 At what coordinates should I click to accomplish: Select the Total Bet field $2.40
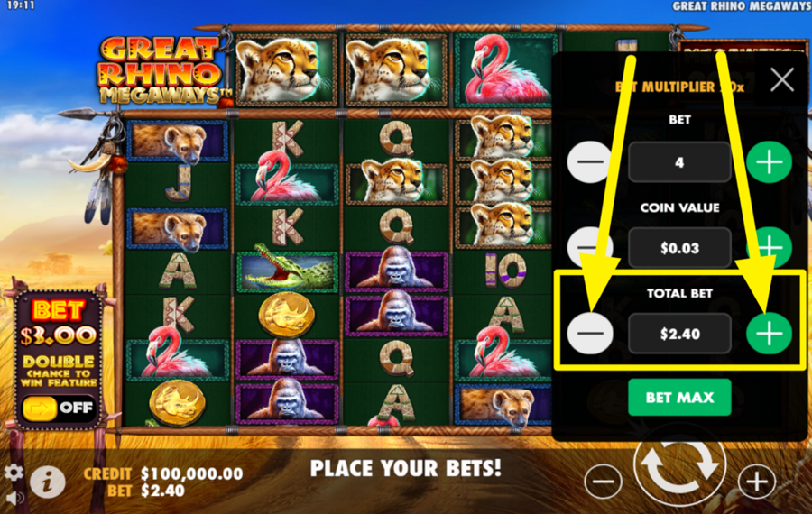679,334
